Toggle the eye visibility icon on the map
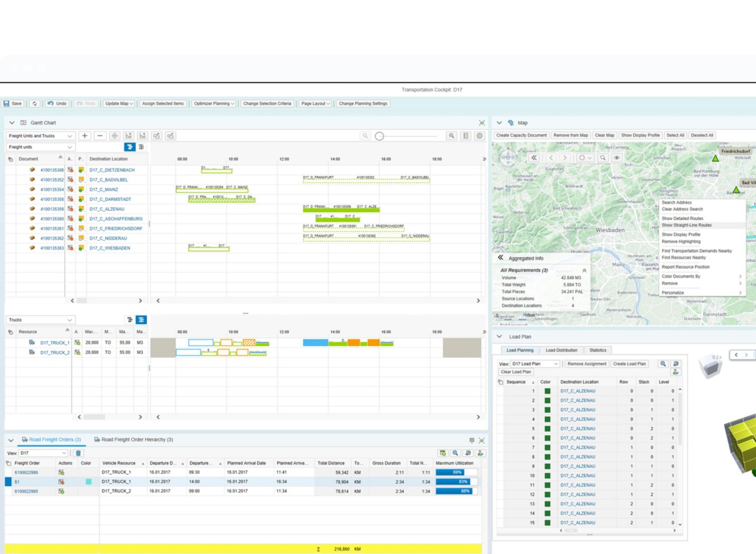756x554 pixels. point(616,158)
